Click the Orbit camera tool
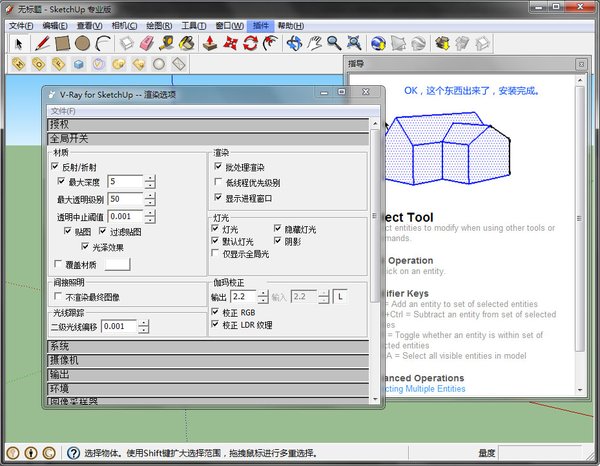This screenshot has width=600, height=466. [x=294, y=43]
